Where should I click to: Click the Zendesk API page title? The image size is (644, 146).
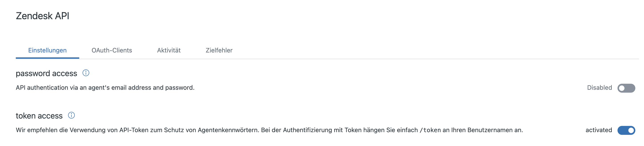43,16
